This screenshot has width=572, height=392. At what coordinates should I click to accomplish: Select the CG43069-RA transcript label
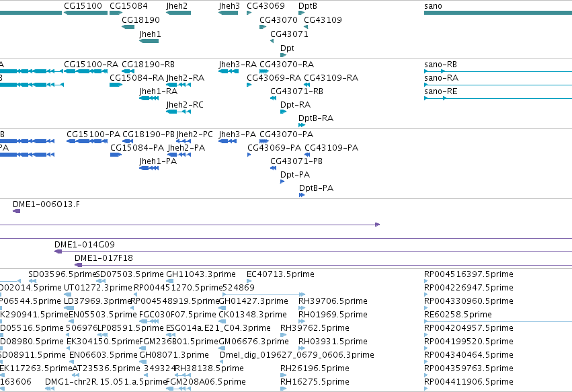[x=274, y=78]
